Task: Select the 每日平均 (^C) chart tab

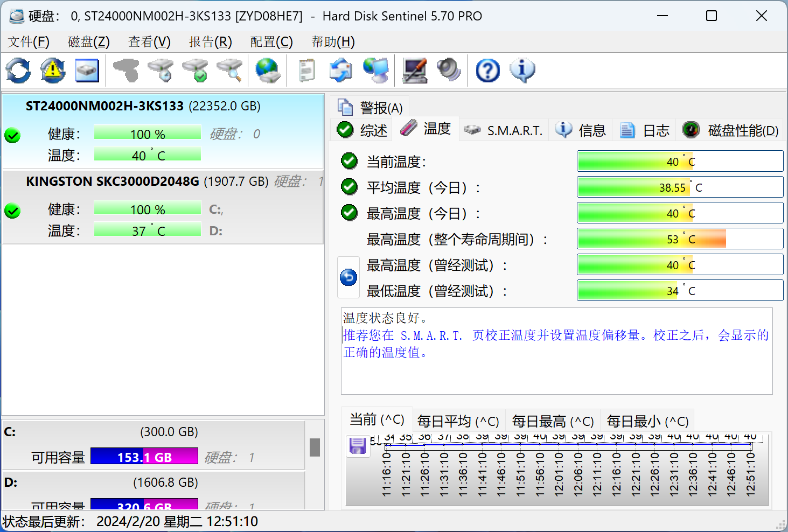Action: 458,421
